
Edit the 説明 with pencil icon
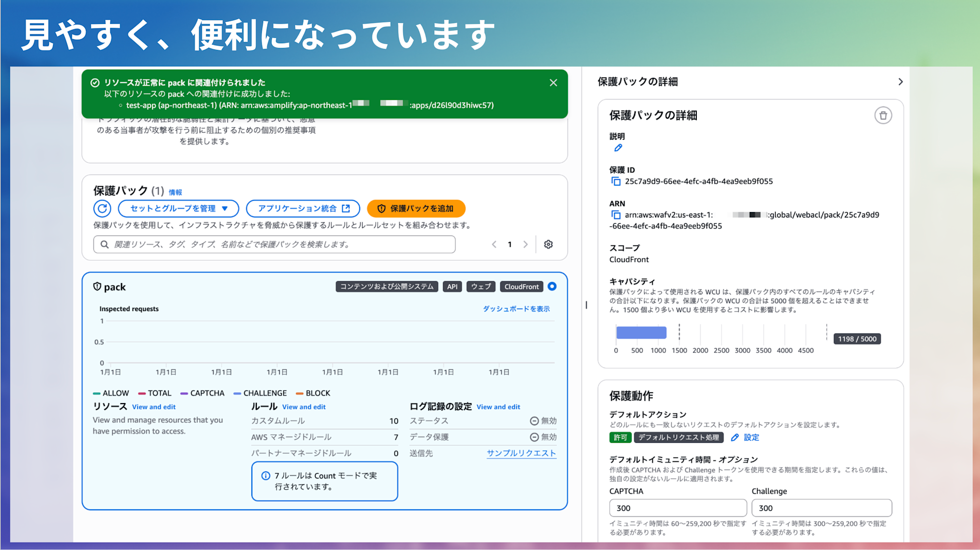click(618, 148)
